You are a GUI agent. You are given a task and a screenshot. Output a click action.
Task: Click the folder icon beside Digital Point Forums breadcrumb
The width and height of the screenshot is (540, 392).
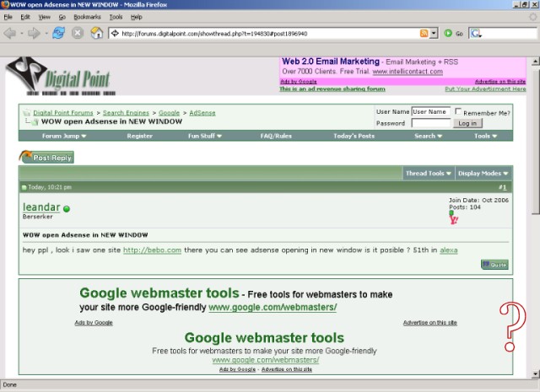point(27,113)
